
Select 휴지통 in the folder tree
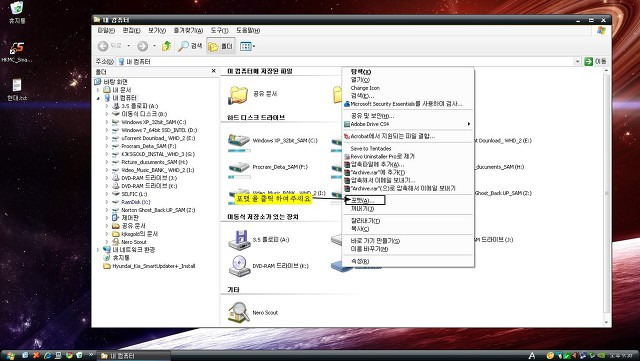(121, 258)
